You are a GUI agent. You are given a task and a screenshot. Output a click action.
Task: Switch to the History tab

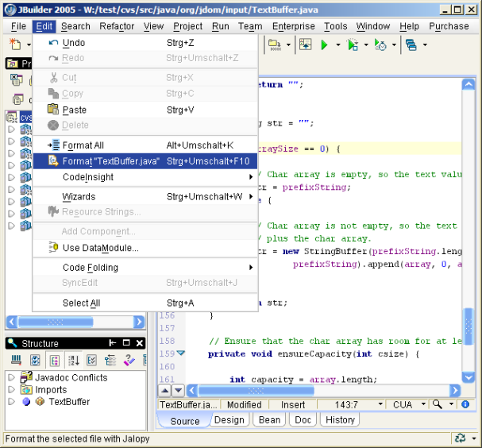[x=340, y=419]
